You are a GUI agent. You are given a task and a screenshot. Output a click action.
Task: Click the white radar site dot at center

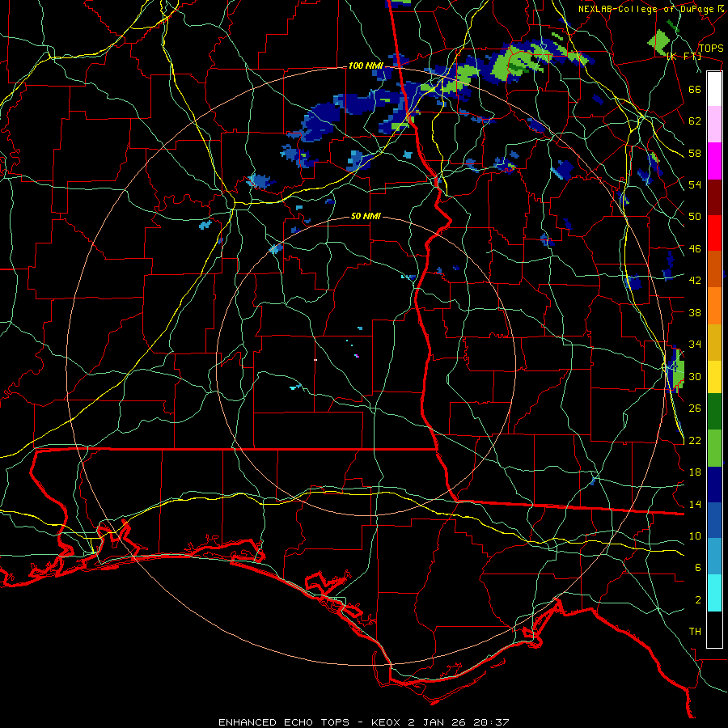pyautogui.click(x=315, y=360)
